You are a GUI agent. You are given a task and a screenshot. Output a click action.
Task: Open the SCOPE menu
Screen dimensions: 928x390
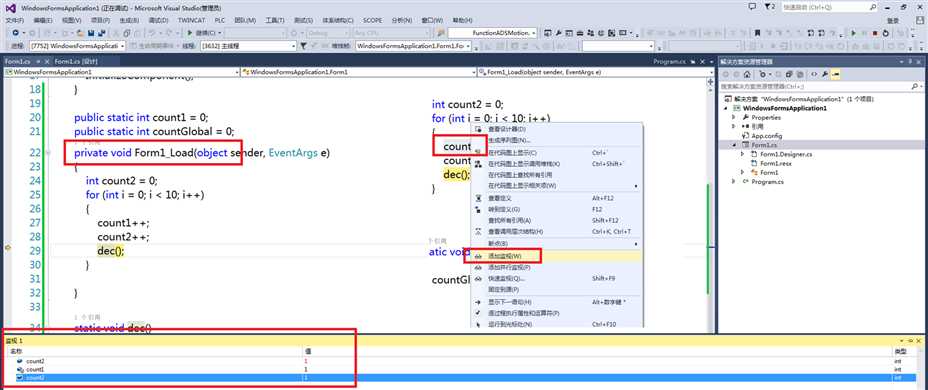pyautogui.click(x=372, y=20)
